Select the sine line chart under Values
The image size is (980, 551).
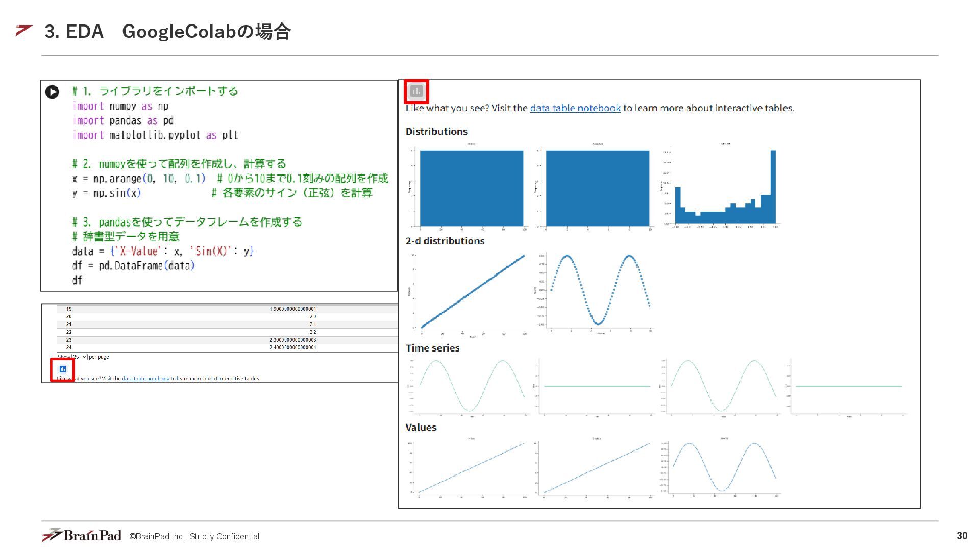pyautogui.click(x=723, y=467)
